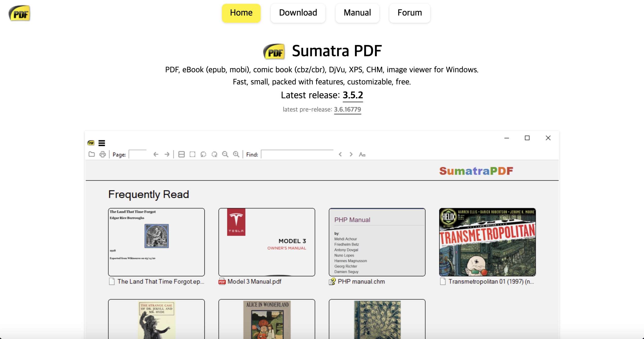Viewport: 644px width, 339px height.
Task: Open PHP Manual thumbnail
Action: tap(377, 242)
